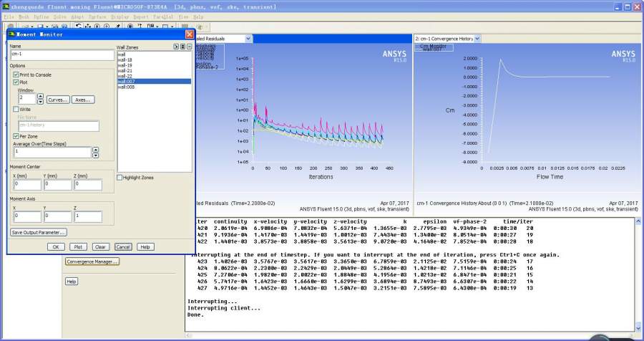Increment the plot Window number stepper
The image size is (644, 341).
tap(40, 96)
